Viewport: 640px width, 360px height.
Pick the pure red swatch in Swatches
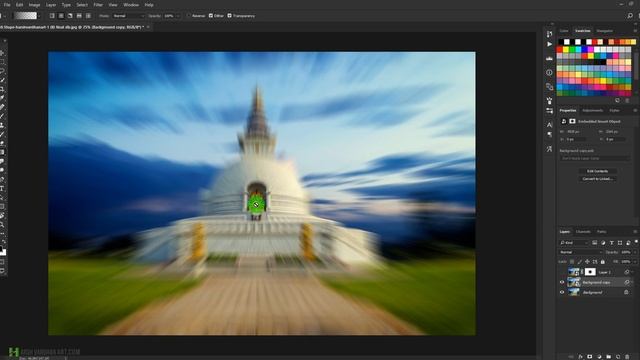pyautogui.click(x=560, y=50)
